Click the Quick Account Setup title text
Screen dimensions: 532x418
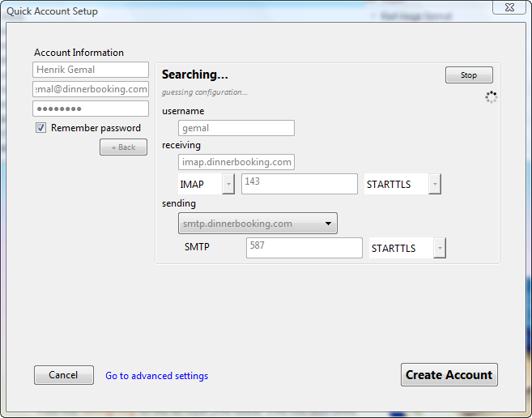pyautogui.click(x=52, y=11)
